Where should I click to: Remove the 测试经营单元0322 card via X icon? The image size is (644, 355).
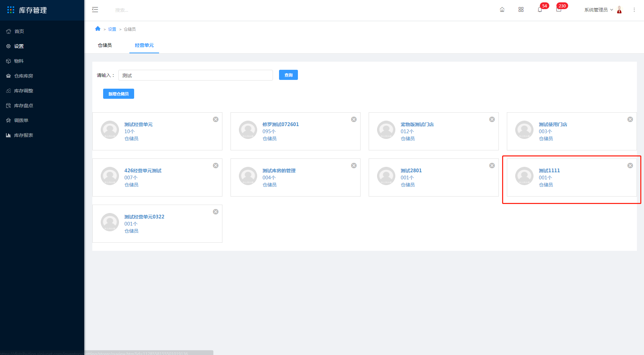click(216, 212)
